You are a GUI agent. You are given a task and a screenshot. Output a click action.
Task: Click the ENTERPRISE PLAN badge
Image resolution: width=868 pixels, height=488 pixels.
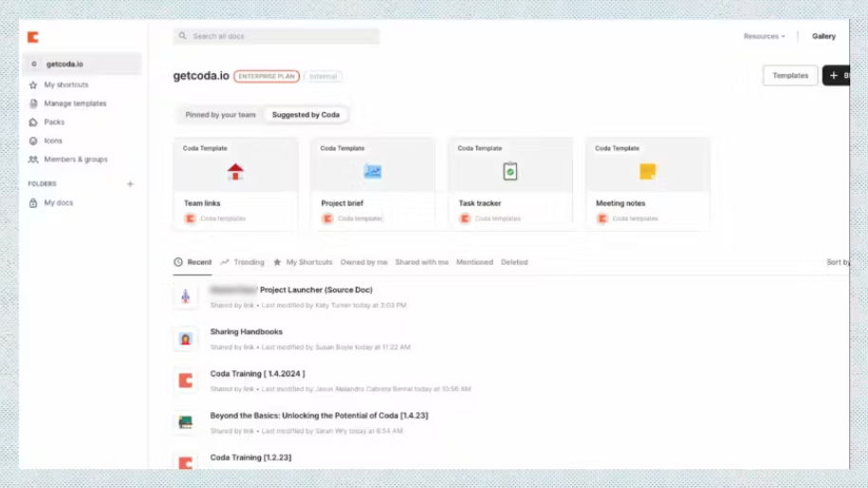point(267,77)
